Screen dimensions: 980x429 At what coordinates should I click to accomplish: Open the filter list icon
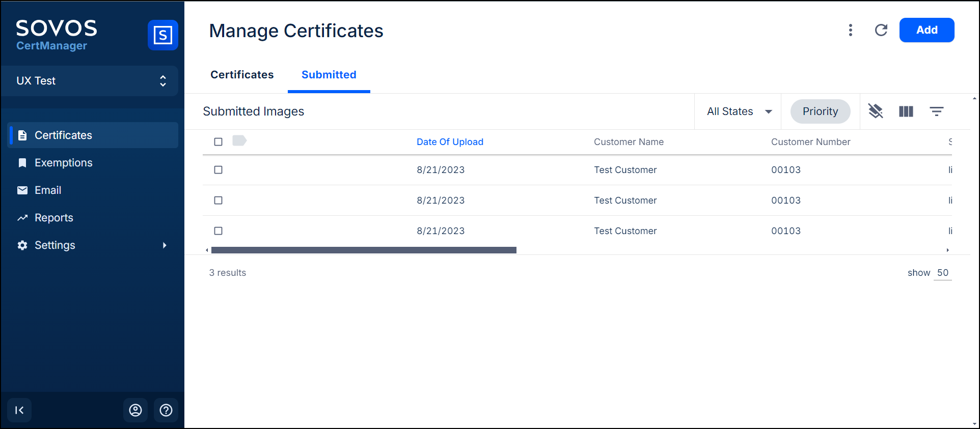point(936,111)
